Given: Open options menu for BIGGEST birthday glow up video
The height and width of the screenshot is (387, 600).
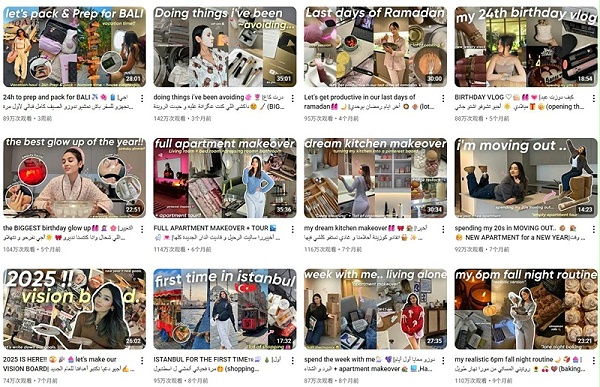Looking at the screenshot, I should coord(142,229).
